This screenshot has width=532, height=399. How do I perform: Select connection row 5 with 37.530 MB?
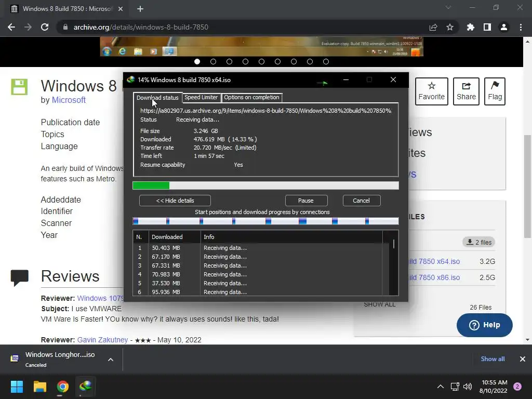click(258, 283)
